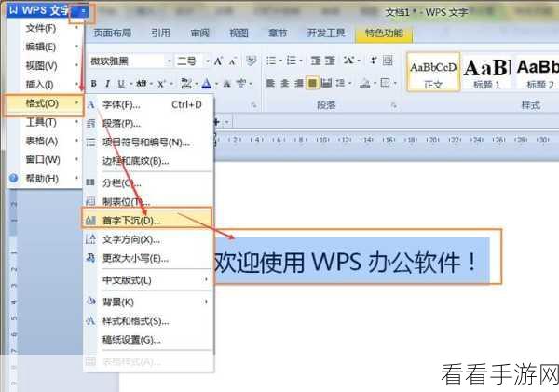This screenshot has width=559, height=392.
Task: Choose 分栏(C)... entry
Action: click(x=148, y=183)
